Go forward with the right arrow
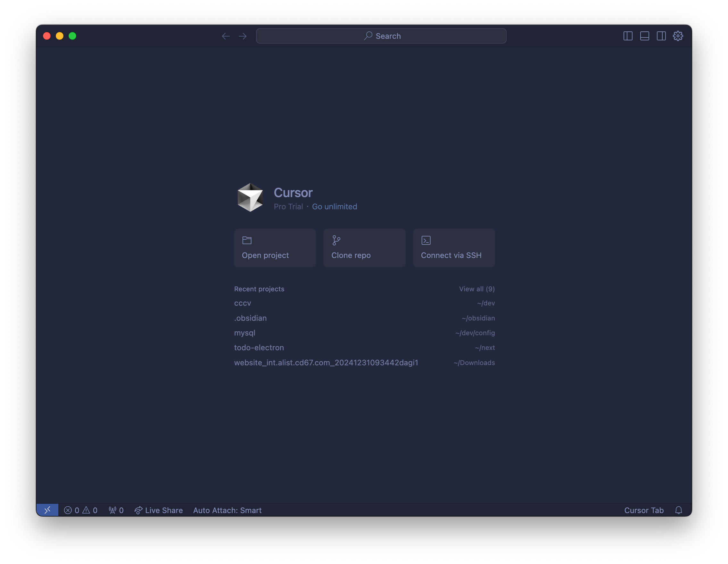The height and width of the screenshot is (564, 728). (243, 36)
